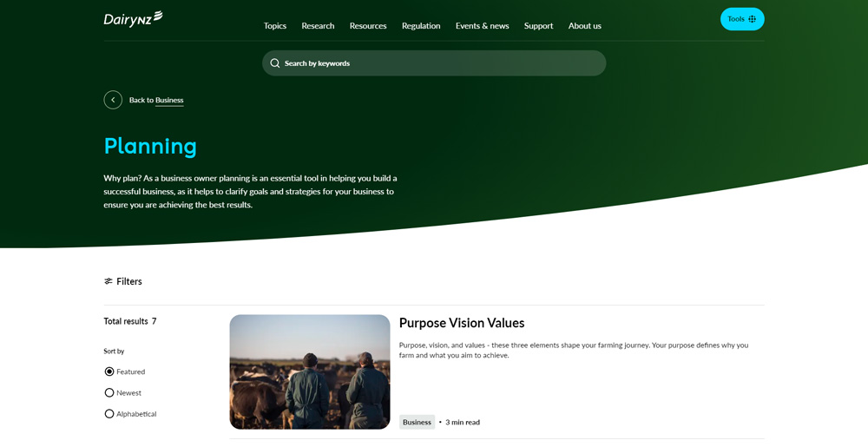Click the Total results 7 text
The height and width of the screenshot is (447, 868).
point(130,321)
